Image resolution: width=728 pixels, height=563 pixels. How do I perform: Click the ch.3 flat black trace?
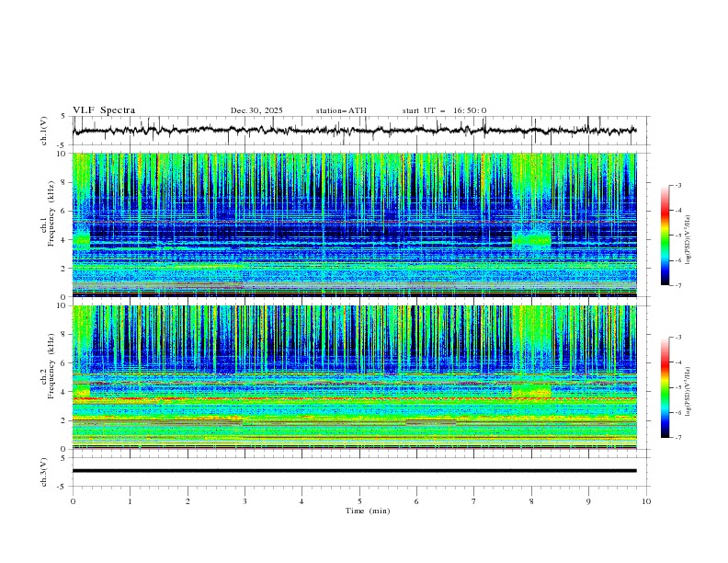pyautogui.click(x=354, y=471)
